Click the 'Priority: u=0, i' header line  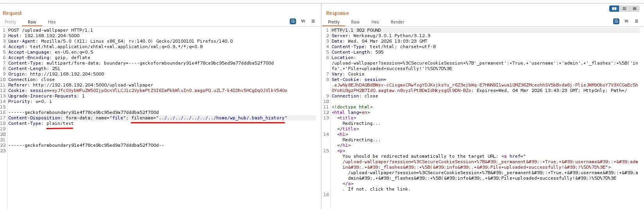[30, 101]
